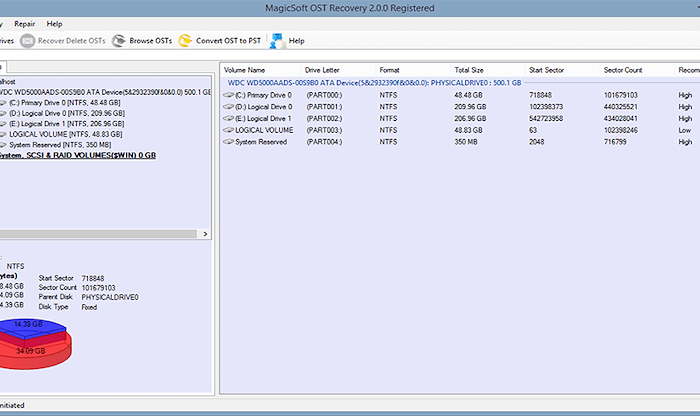Click the Low recovery rating cell
This screenshot has width=700, height=416.
(684, 130)
